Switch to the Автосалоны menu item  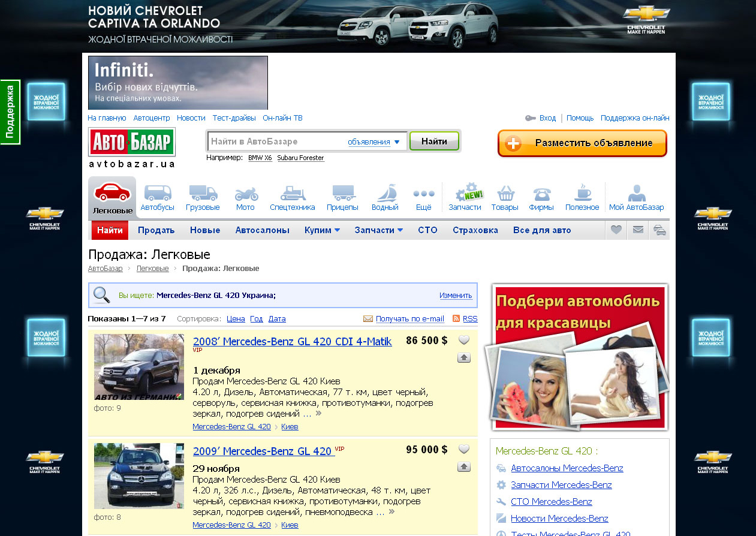coord(262,230)
